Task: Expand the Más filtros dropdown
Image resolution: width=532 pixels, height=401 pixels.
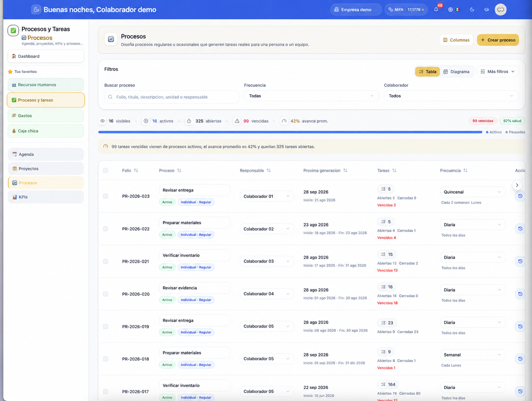Action: click(x=497, y=71)
